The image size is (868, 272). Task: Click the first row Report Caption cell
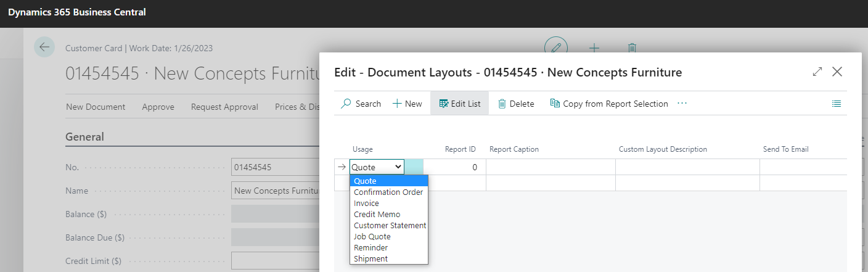551,167
